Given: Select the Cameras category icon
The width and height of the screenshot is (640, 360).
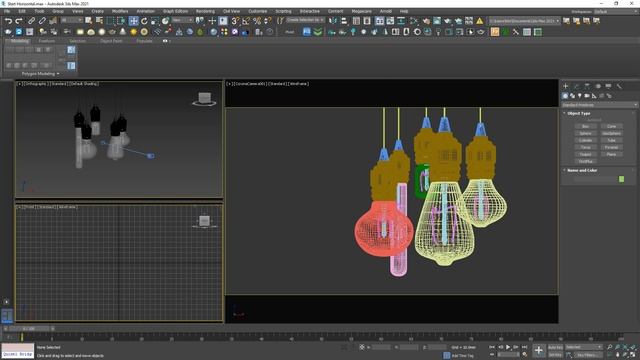Looking at the screenshot, I should coord(587,96).
